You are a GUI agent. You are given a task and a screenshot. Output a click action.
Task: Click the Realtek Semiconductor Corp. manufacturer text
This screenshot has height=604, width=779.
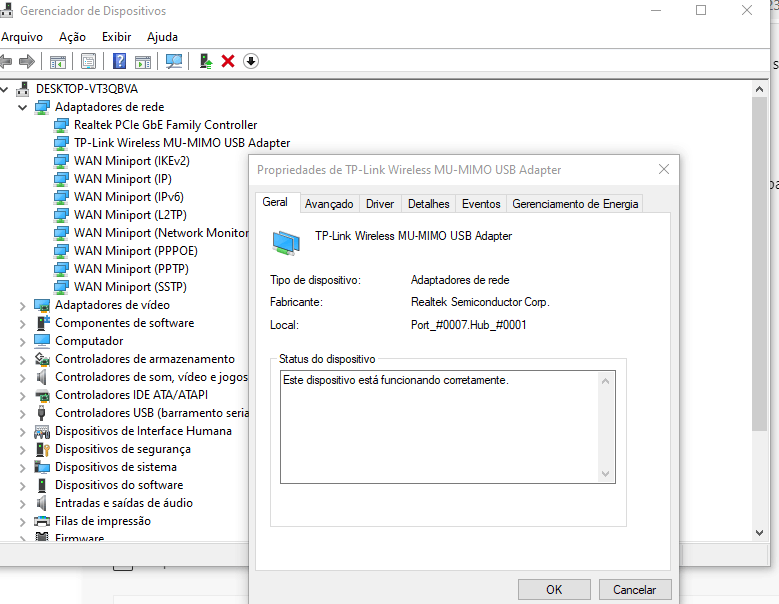480,302
